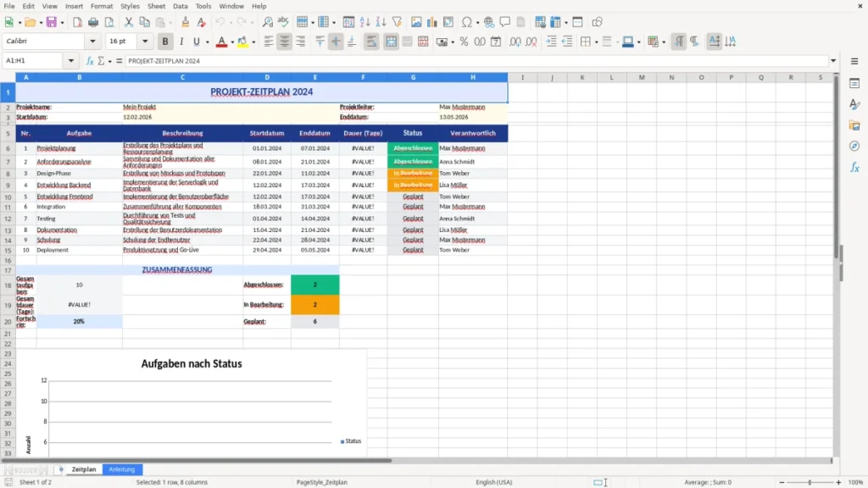Click the Open folder icon

coord(30,22)
